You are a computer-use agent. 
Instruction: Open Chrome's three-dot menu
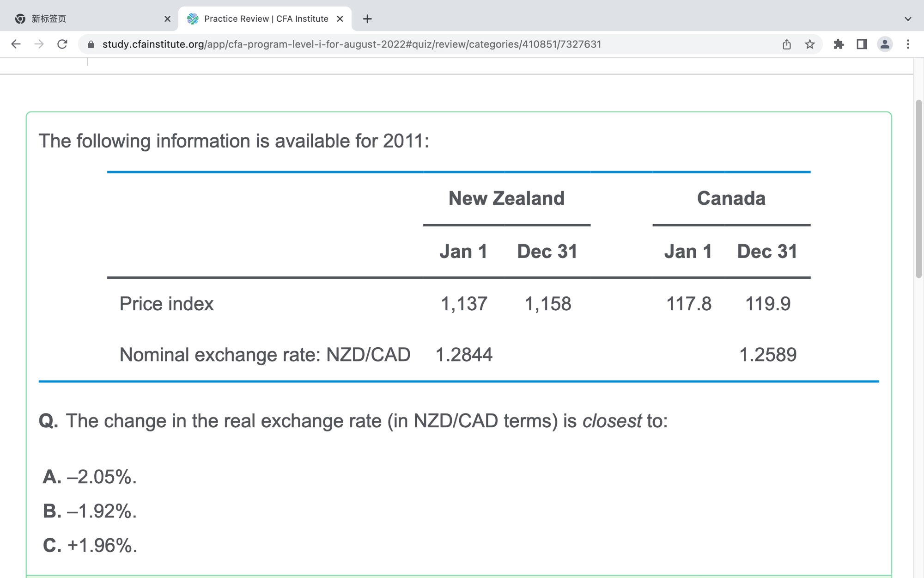coord(908,44)
